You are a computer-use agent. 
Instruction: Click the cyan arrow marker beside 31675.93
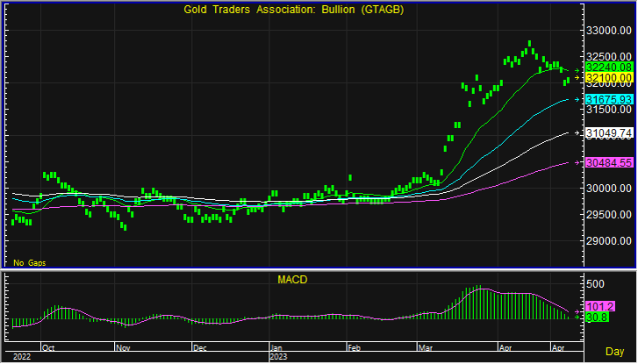[x=577, y=100]
